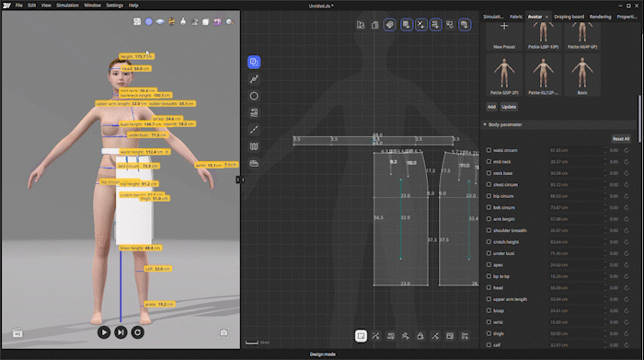Select the Basic avatar preset
Viewport: 644px width, 360px height.
click(x=582, y=75)
